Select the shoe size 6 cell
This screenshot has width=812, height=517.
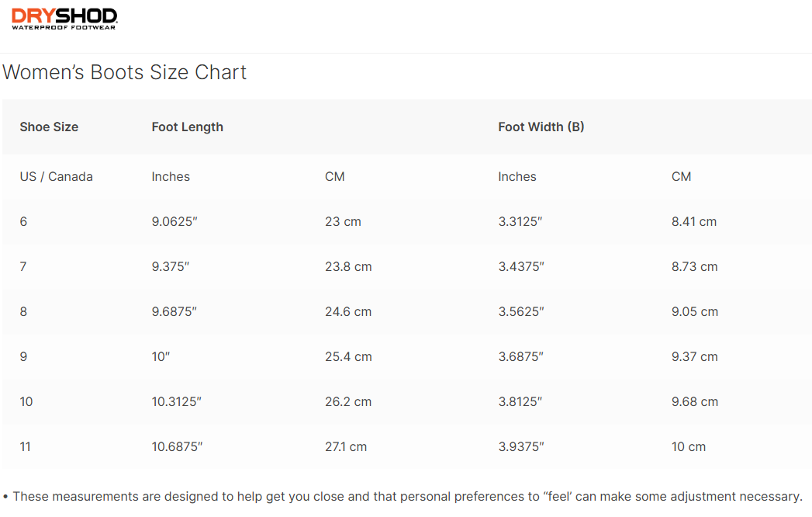point(24,221)
